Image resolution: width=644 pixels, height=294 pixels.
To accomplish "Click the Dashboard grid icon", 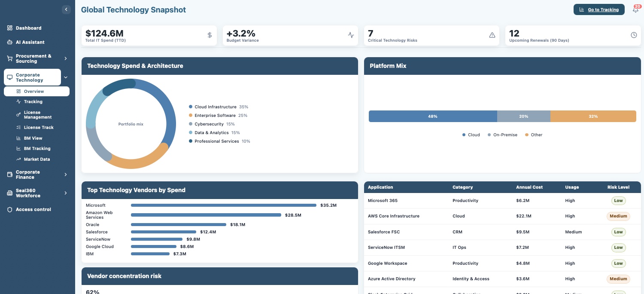I will pos(9,28).
